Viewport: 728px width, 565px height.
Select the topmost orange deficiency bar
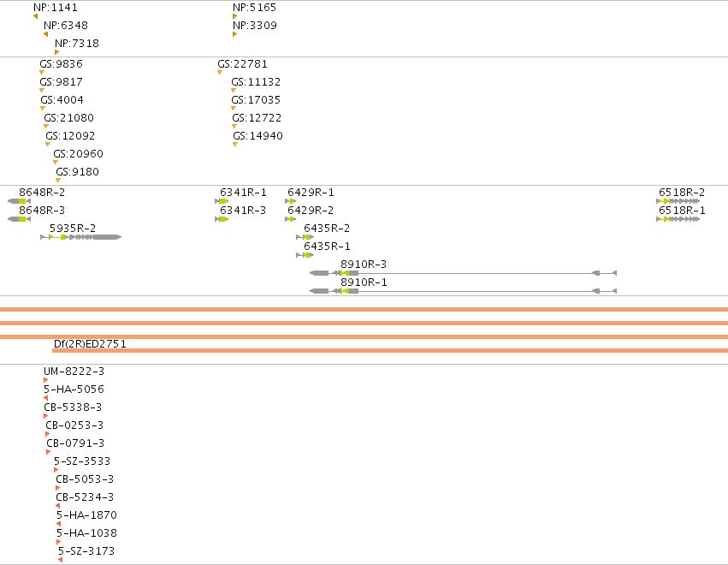tap(364, 309)
